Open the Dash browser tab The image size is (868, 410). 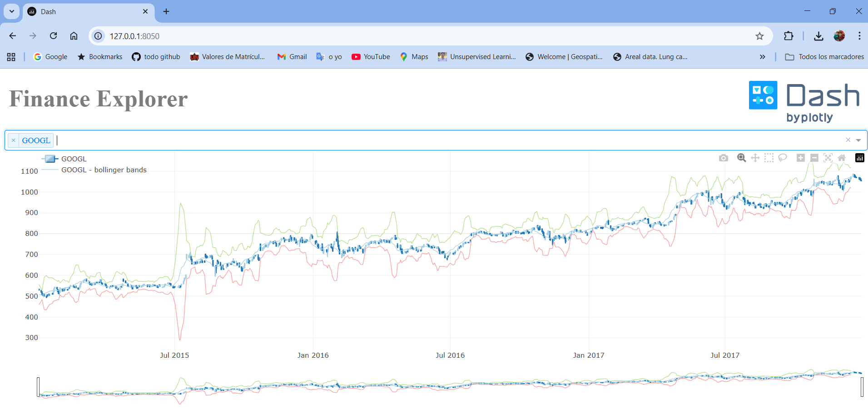88,12
